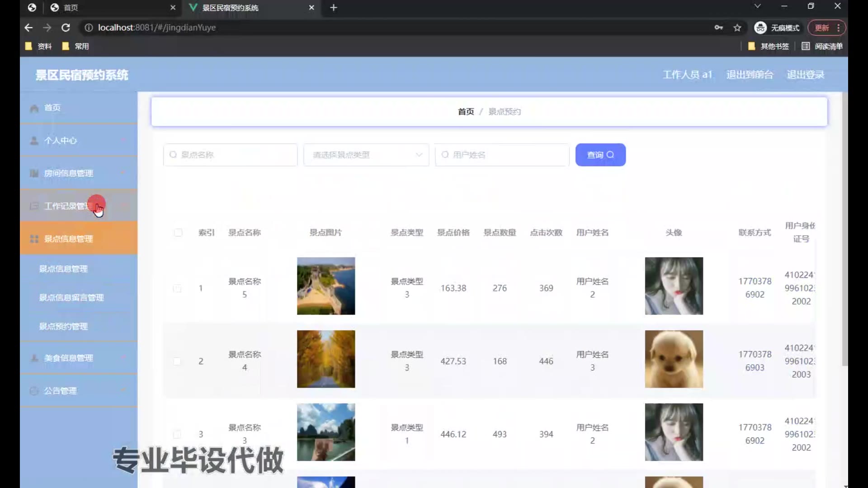The width and height of the screenshot is (868, 488).
Task: Check the checkbox for row 1
Action: tap(177, 288)
